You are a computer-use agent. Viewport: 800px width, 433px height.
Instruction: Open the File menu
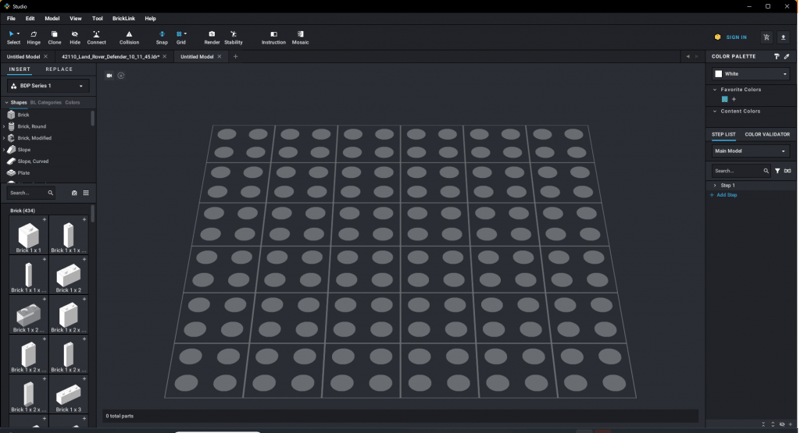pos(11,18)
